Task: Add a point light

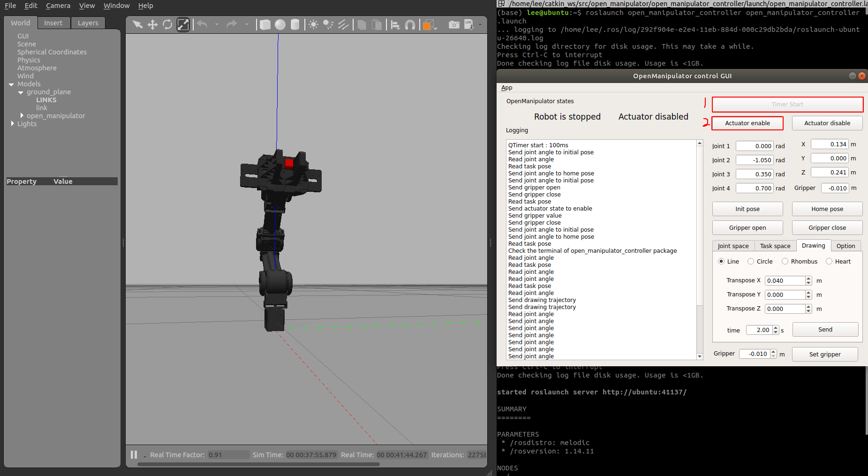Action: [x=313, y=24]
